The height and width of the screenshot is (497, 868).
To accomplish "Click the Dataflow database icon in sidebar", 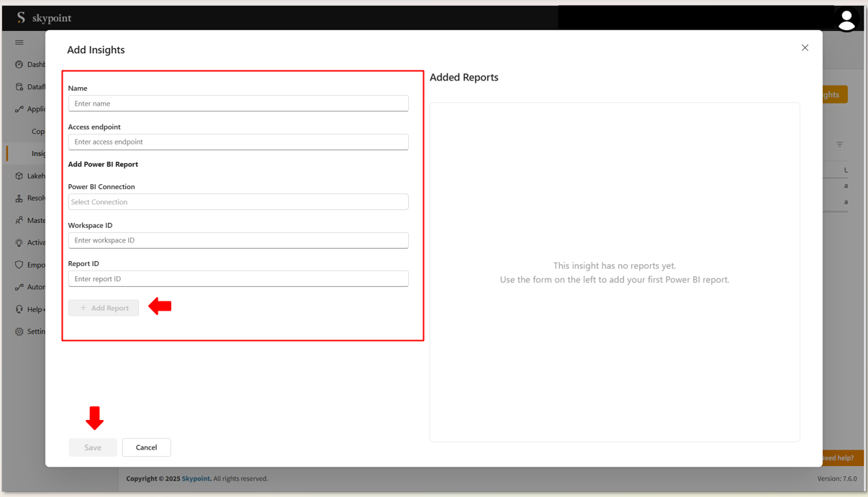I will [x=19, y=87].
